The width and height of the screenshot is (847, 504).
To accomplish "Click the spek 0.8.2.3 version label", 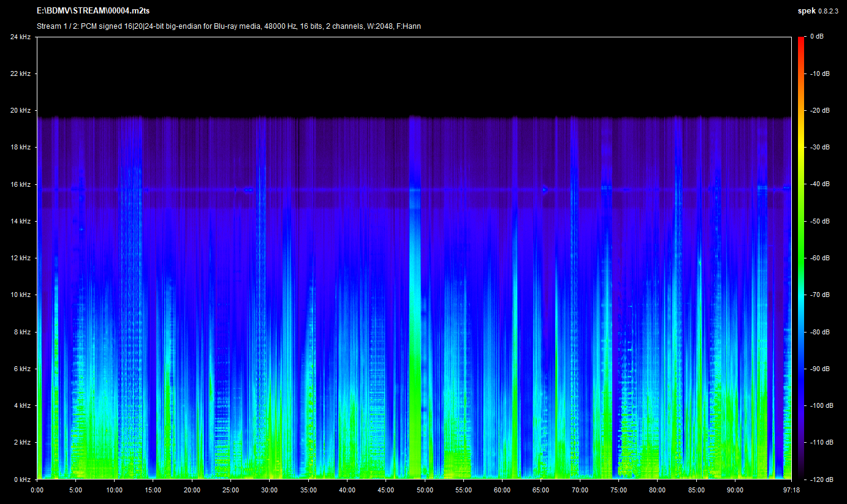I will pos(818,11).
